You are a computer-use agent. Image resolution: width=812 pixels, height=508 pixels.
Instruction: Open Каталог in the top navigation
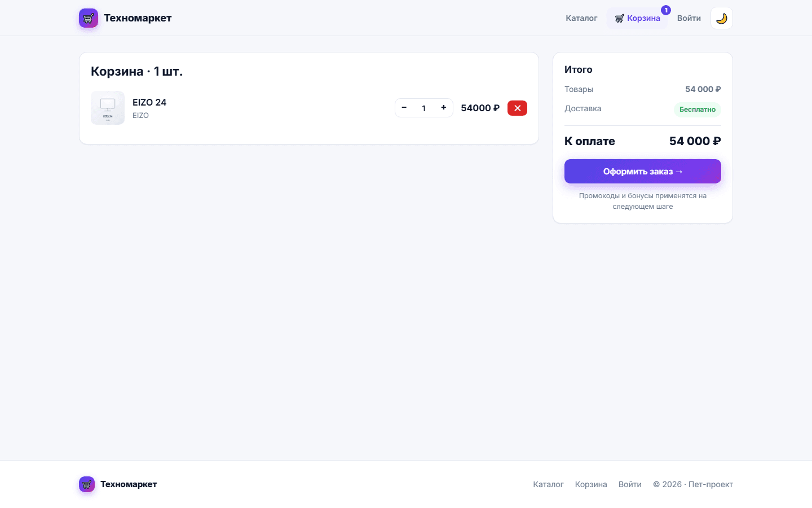581,18
